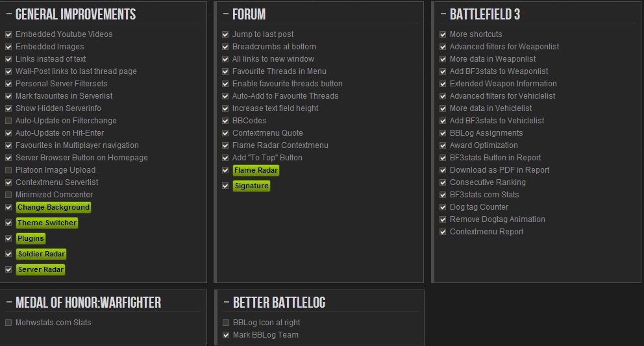
Task: Click the Soldier Radar button
Action: point(42,254)
